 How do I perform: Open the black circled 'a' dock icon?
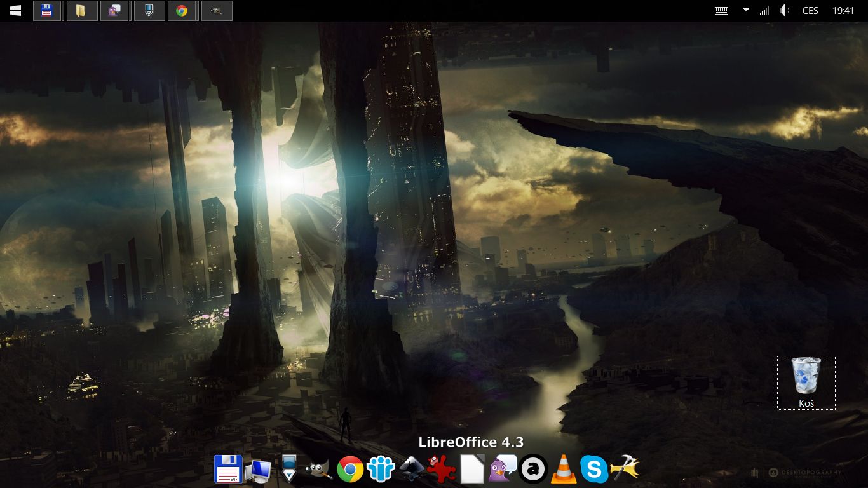click(533, 470)
